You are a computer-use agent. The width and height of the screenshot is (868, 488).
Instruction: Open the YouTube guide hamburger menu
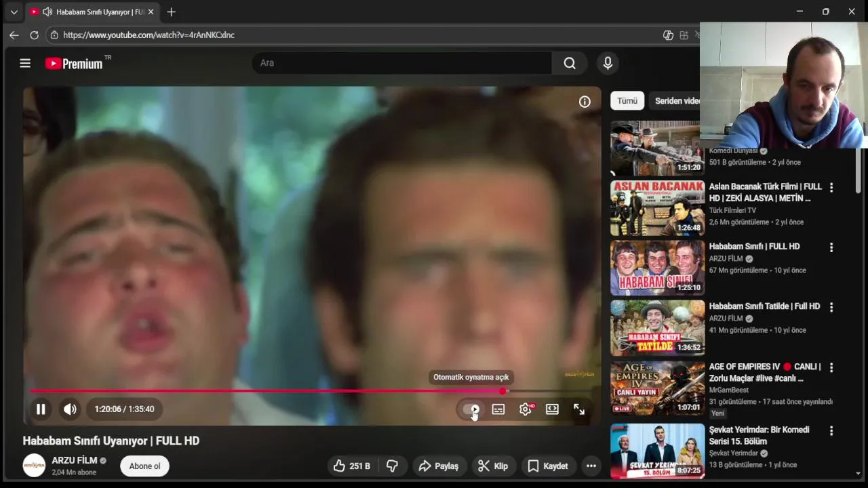[x=25, y=63]
